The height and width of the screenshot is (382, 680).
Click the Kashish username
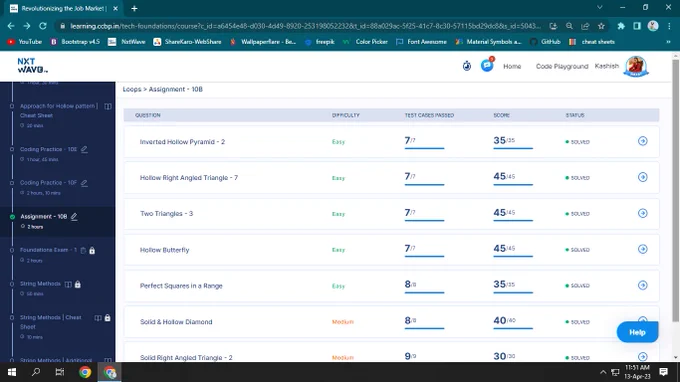click(607, 66)
